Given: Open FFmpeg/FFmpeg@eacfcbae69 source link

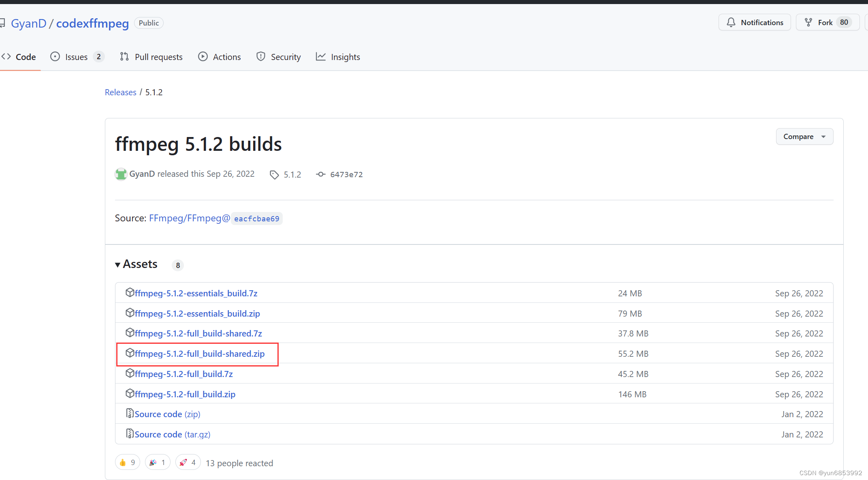Looking at the screenshot, I should 215,219.
